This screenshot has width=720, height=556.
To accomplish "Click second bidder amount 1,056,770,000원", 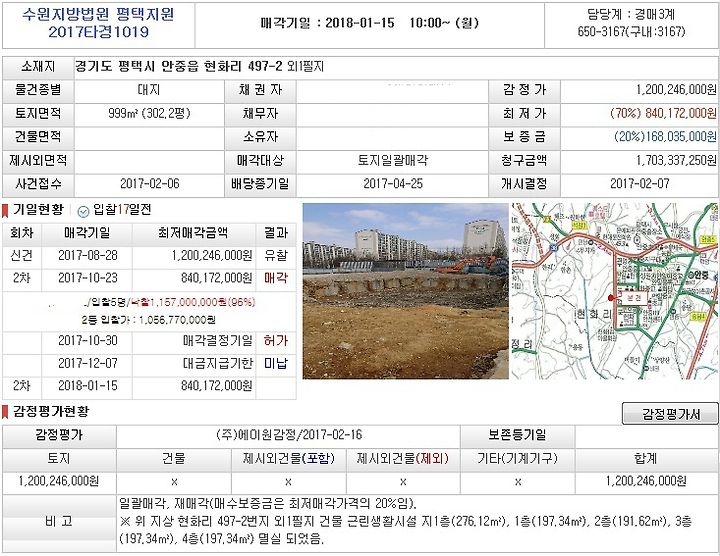I will [177, 320].
